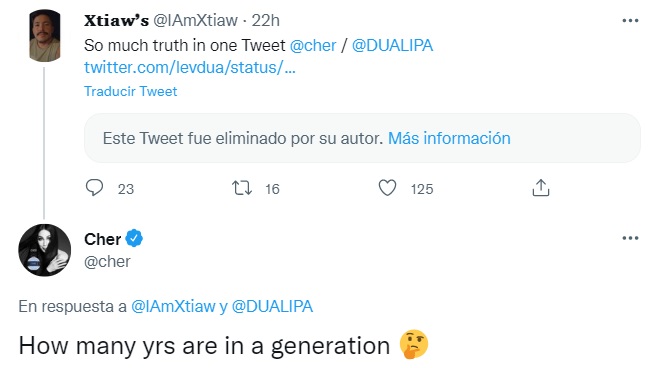Click Más información about deleted tweet
This screenshot has height=368, width=656.
pyautogui.click(x=449, y=138)
